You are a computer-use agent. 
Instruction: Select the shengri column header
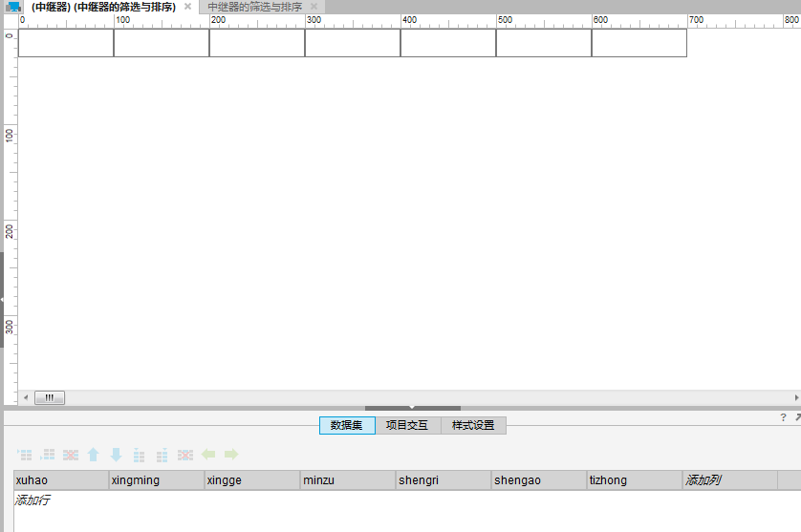point(444,479)
